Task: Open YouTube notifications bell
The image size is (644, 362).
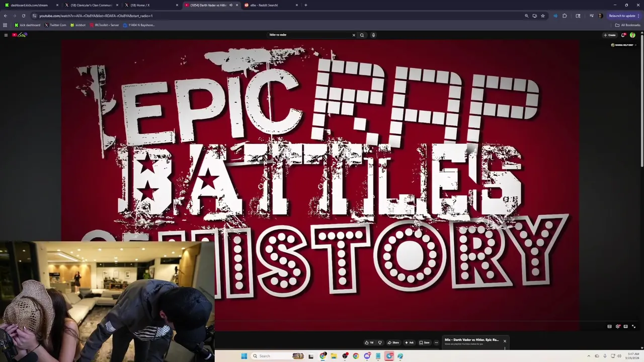Action: click(623, 35)
